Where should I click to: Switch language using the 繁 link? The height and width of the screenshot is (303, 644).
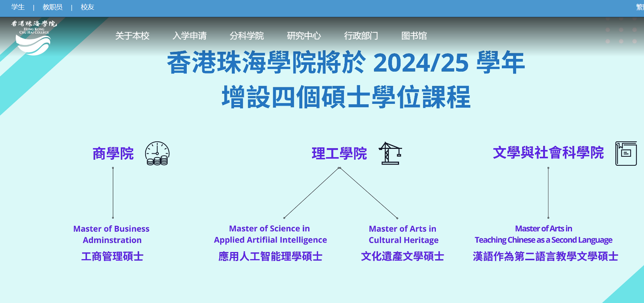coord(640,7)
